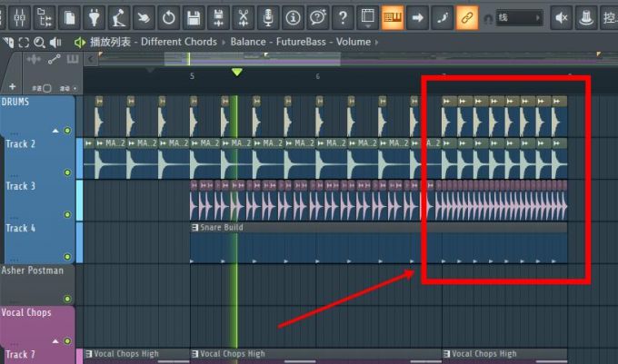This screenshot has width=618, height=364.
Task: Click the knob icon beside muted speaker
Action: coord(586,18)
